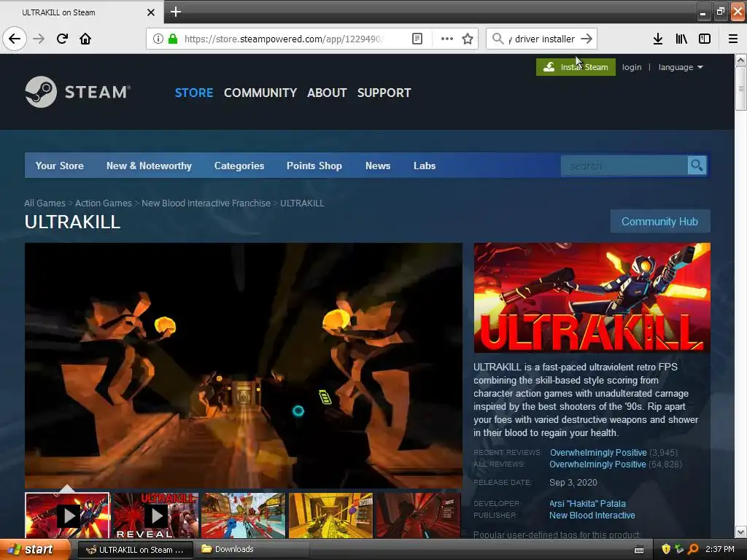Open the Windows Start menu
This screenshot has width=747, height=560.
[35, 549]
